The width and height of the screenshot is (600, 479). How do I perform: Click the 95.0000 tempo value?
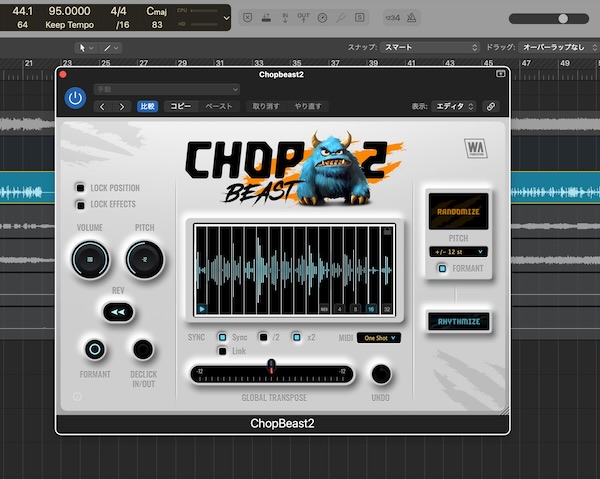[69, 11]
